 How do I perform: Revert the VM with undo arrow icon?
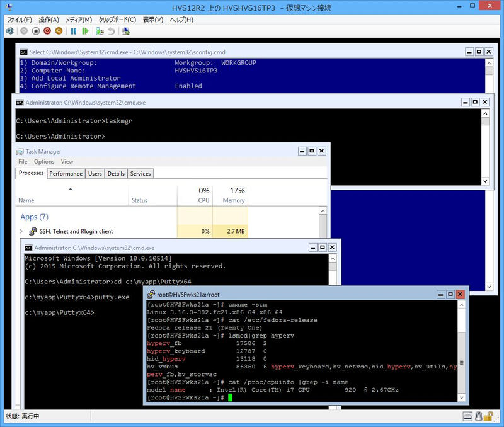112,31
